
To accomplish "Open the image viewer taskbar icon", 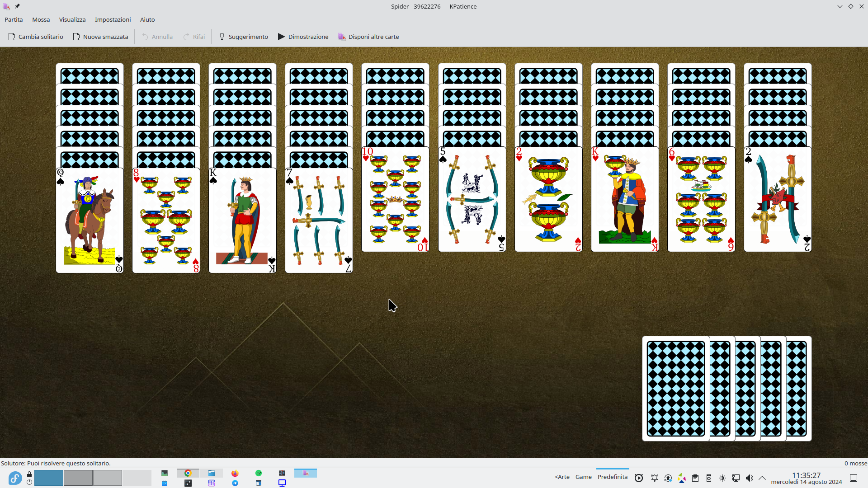I will click(165, 473).
